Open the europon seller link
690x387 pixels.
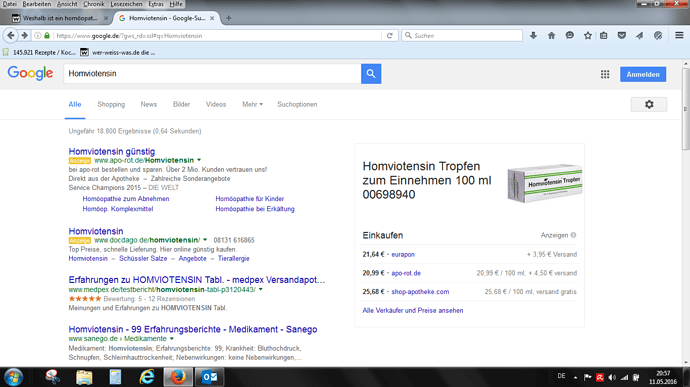pos(403,254)
